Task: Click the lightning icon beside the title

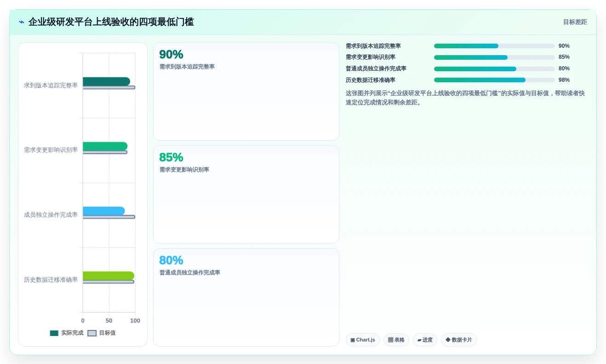Action: click(21, 22)
